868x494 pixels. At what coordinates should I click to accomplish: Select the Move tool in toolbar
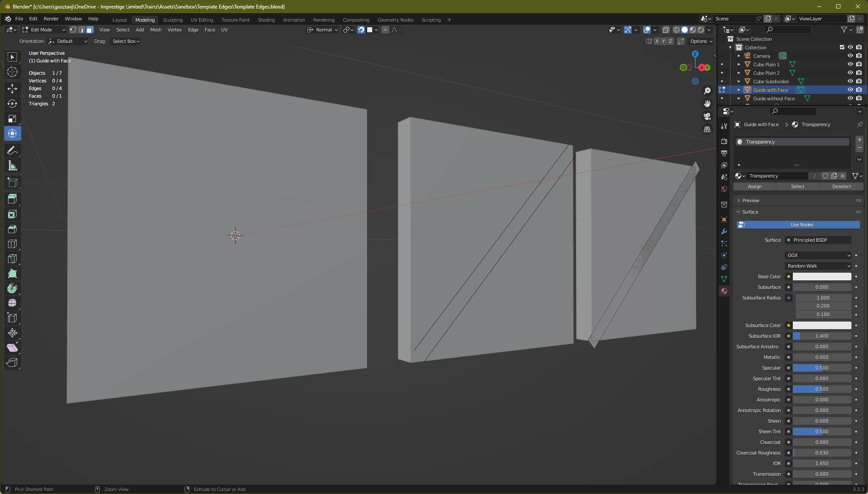[x=12, y=88]
